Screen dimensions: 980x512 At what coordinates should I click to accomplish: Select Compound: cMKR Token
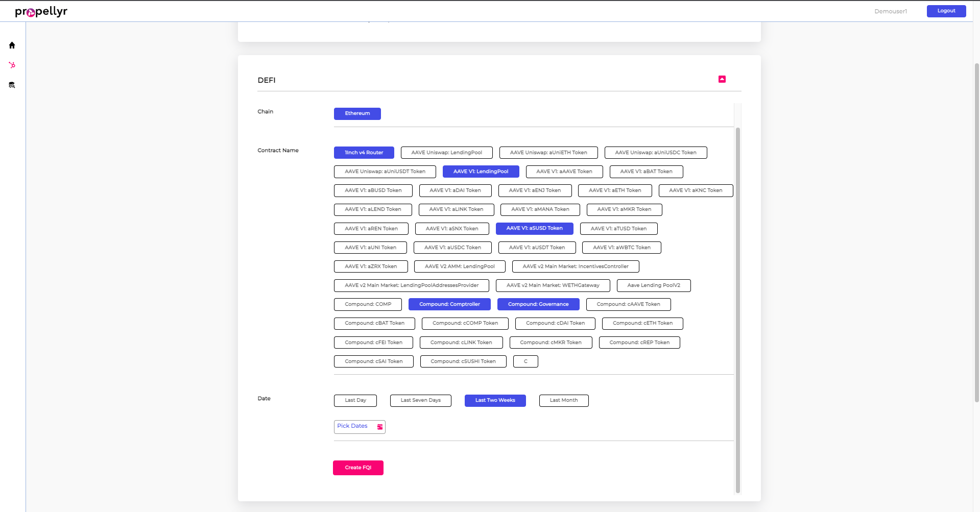point(551,343)
